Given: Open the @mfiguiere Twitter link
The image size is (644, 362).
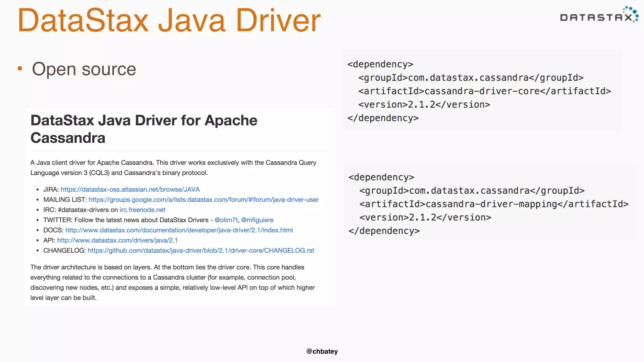Looking at the screenshot, I should pyautogui.click(x=257, y=220).
